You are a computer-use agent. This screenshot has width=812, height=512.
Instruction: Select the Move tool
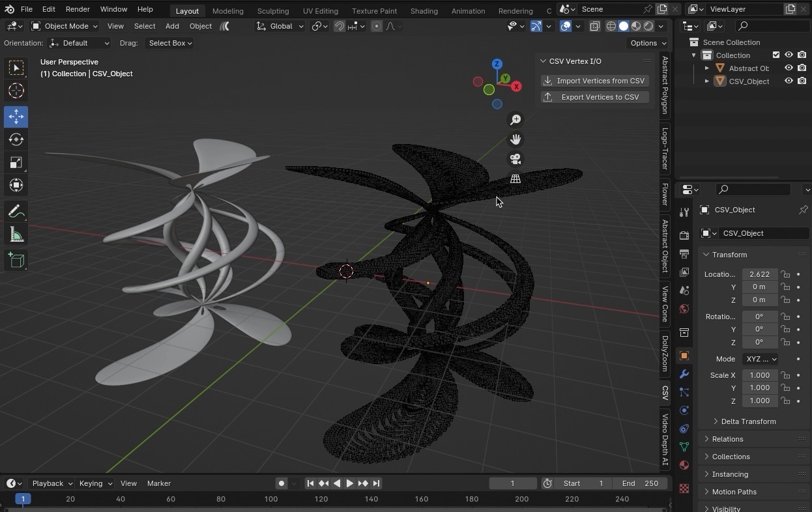point(16,117)
